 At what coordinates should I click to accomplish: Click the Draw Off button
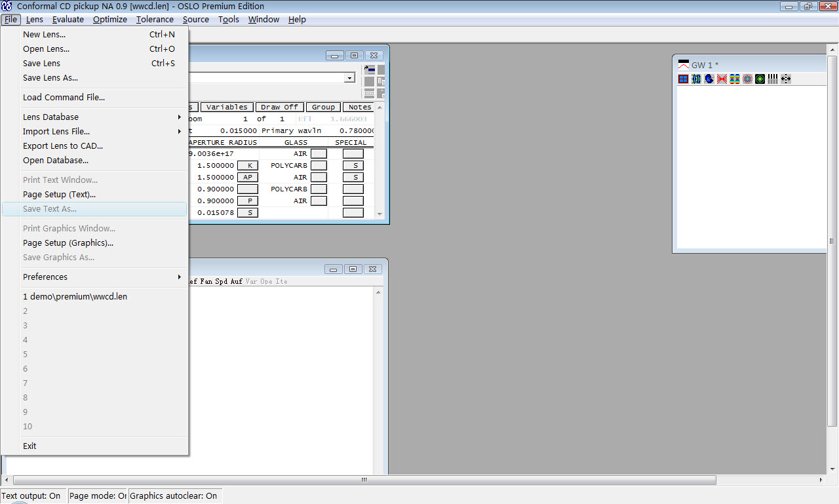pos(279,107)
